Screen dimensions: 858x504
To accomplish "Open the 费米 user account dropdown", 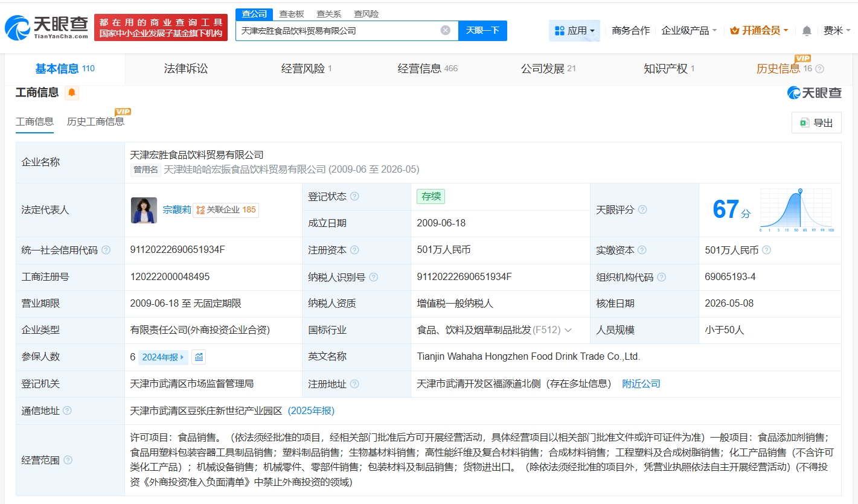I will (x=837, y=31).
